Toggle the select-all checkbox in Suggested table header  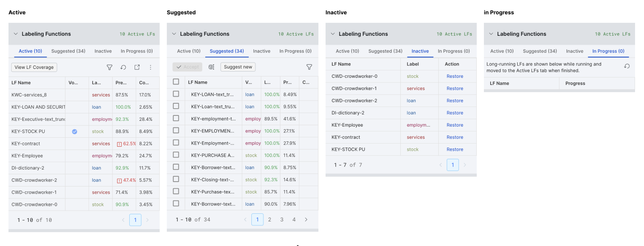(176, 82)
